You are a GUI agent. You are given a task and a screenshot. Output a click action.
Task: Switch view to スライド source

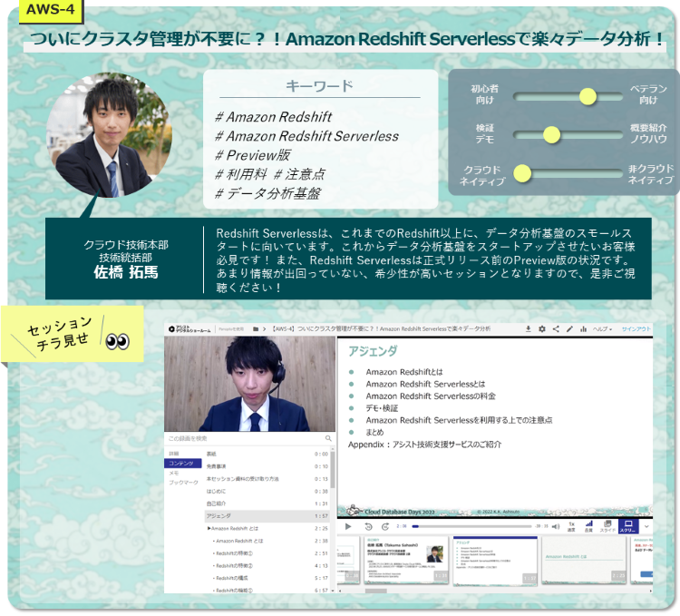click(x=608, y=525)
